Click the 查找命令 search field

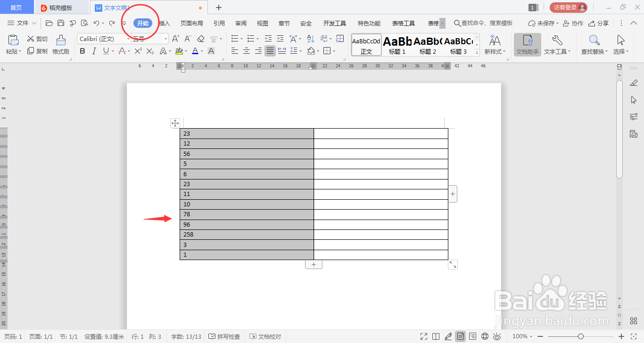483,23
